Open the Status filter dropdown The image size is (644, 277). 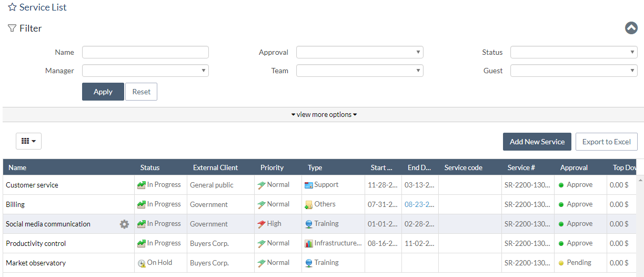pos(574,52)
